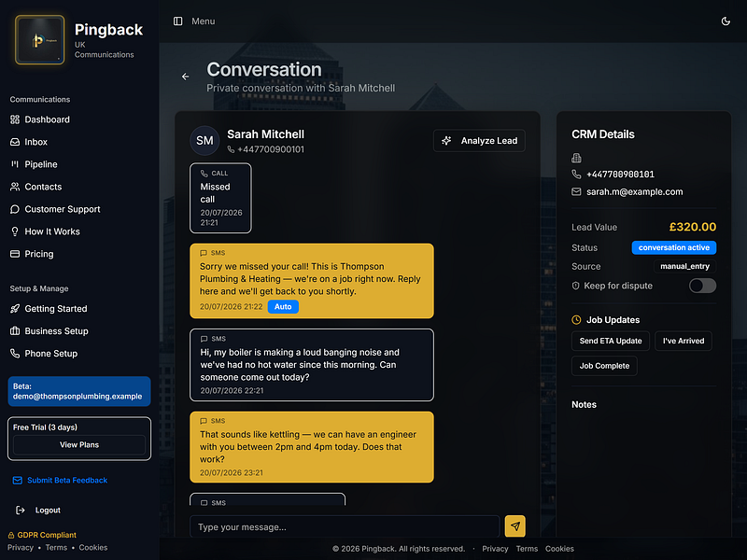
Task: Click the sparkle icon on Analyze Lead
Action: click(x=446, y=141)
